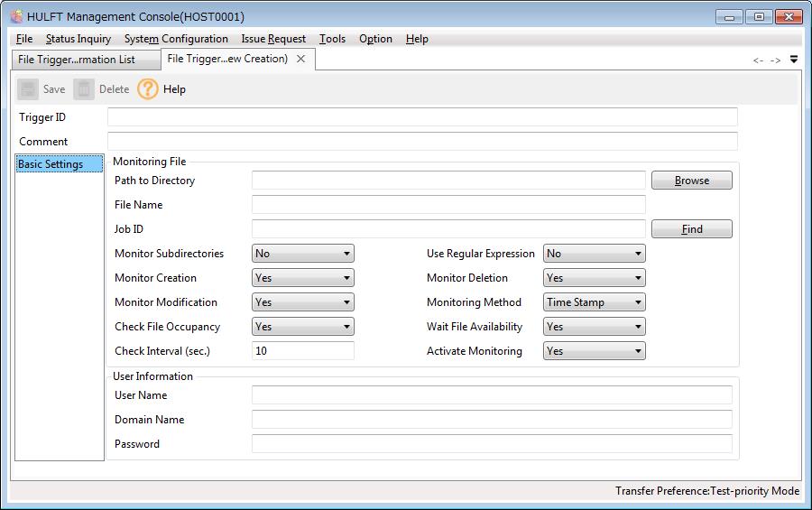Click the Delete label in toolbar
Image resolution: width=812 pixels, height=510 pixels.
point(114,89)
